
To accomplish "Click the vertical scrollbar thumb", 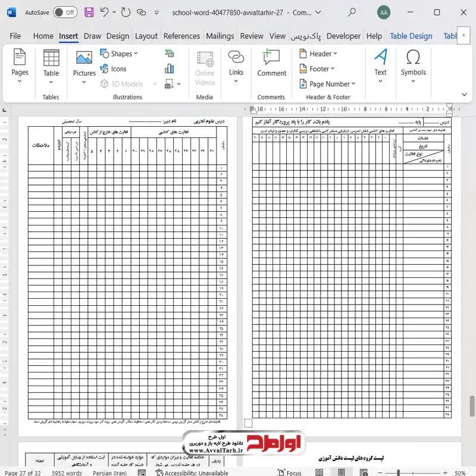I will pos(472,406).
